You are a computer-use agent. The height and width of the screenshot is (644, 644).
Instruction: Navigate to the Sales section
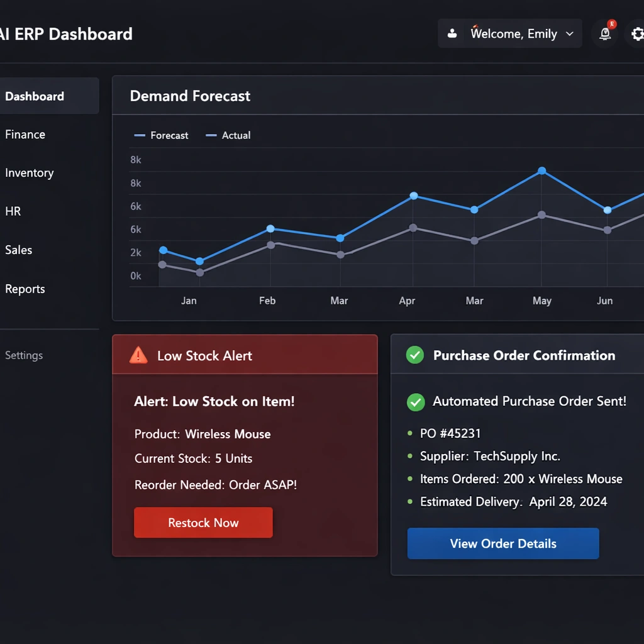(19, 250)
